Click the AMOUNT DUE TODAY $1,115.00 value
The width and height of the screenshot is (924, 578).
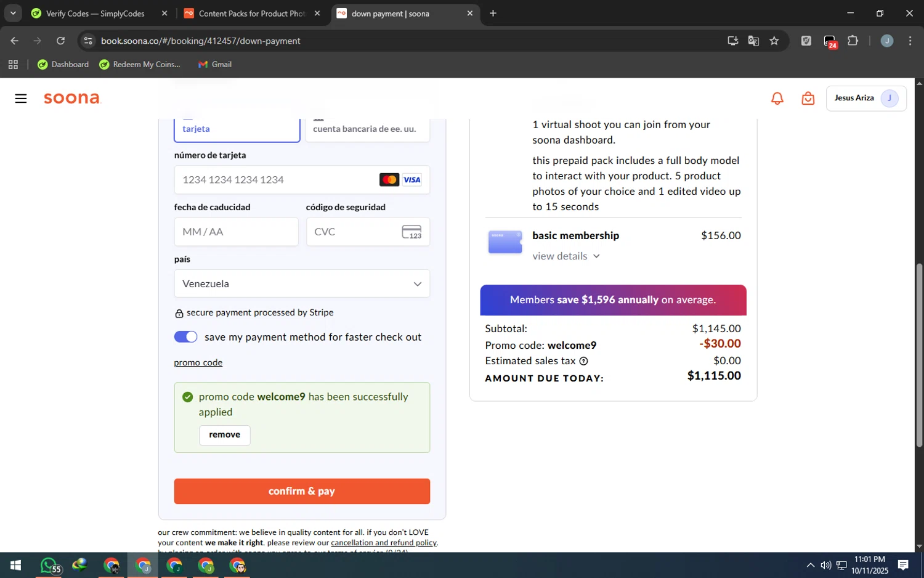(x=714, y=376)
